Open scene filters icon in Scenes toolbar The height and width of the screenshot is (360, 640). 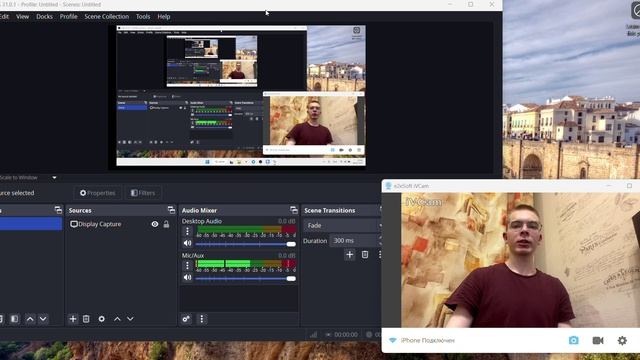point(14,319)
